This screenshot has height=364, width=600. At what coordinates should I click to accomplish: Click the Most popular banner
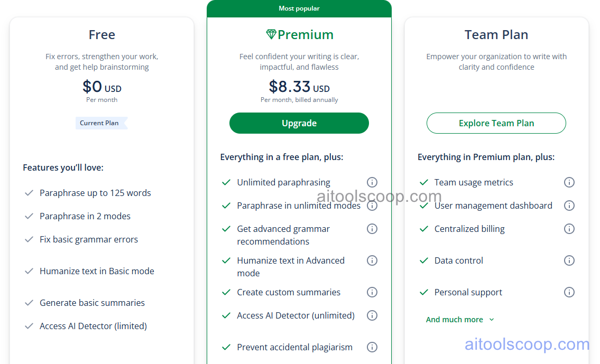pos(299,8)
